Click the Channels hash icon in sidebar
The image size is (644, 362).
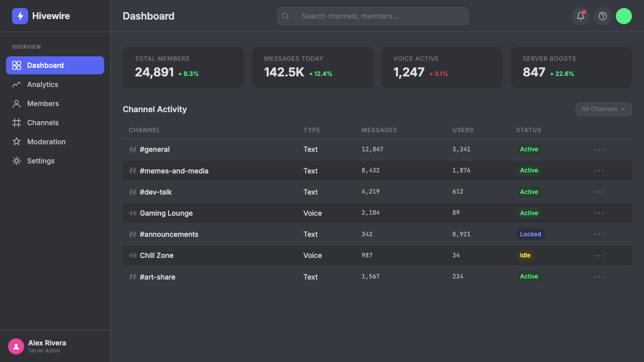(x=17, y=123)
